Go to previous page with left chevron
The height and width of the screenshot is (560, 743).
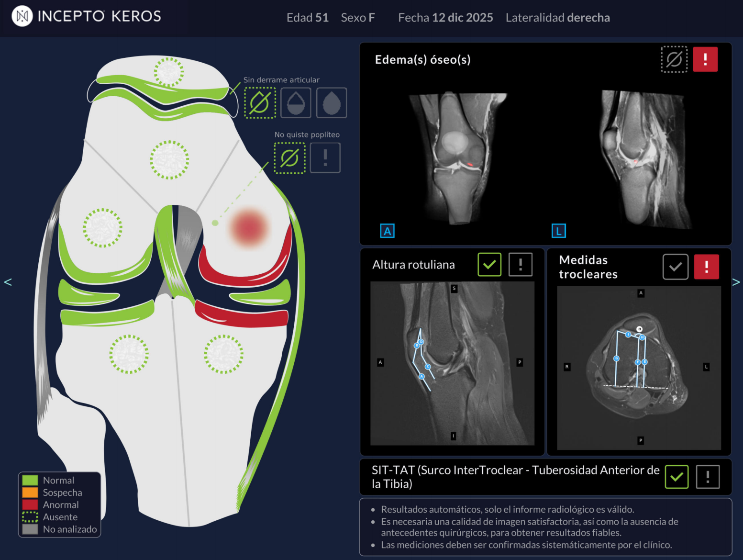coord(8,282)
